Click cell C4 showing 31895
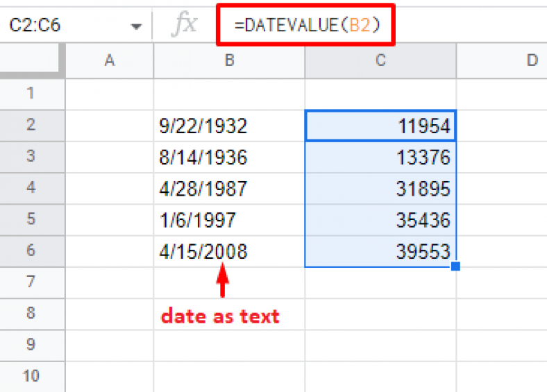 coord(380,189)
